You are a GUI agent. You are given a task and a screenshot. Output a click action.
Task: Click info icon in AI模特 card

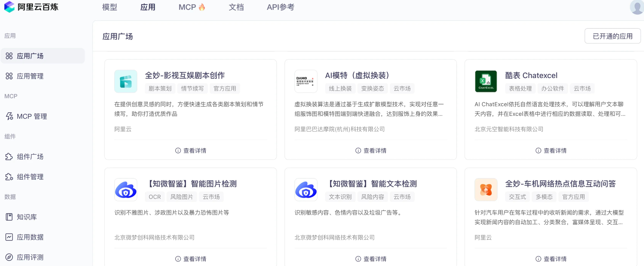tap(358, 151)
